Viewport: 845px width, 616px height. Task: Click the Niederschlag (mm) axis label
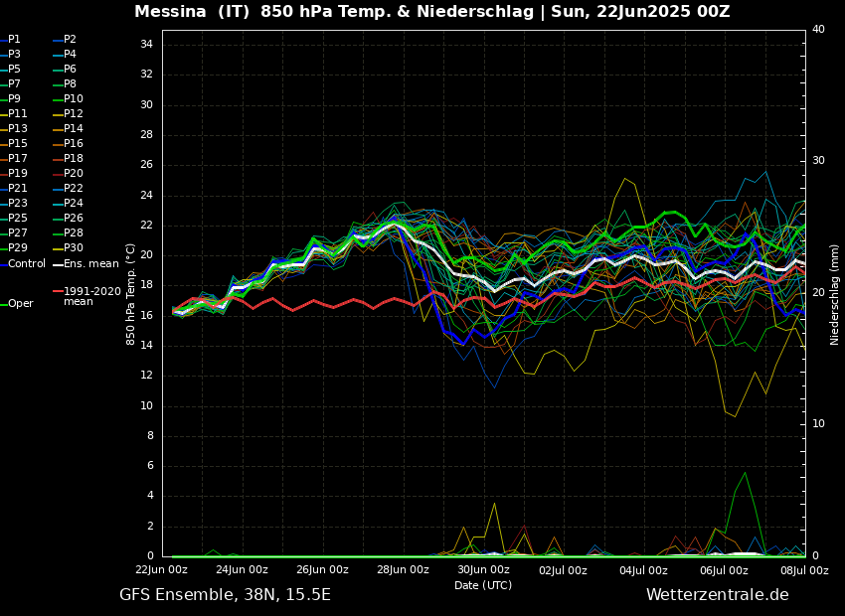coord(835,294)
